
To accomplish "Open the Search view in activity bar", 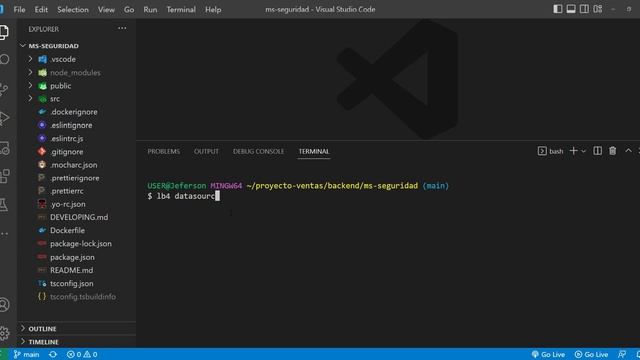I will click(x=4, y=60).
